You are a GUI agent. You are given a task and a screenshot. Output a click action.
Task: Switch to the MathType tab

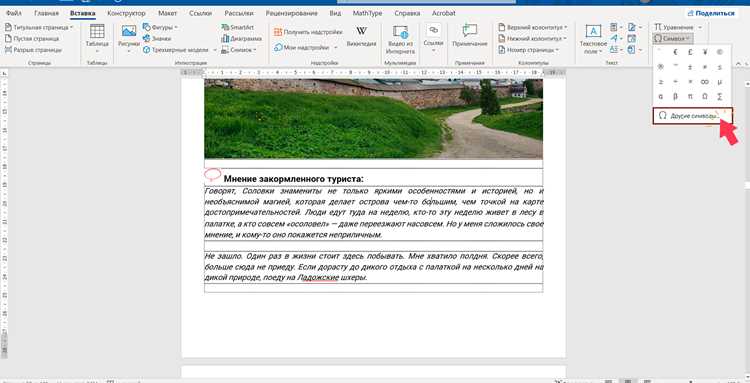367,13
